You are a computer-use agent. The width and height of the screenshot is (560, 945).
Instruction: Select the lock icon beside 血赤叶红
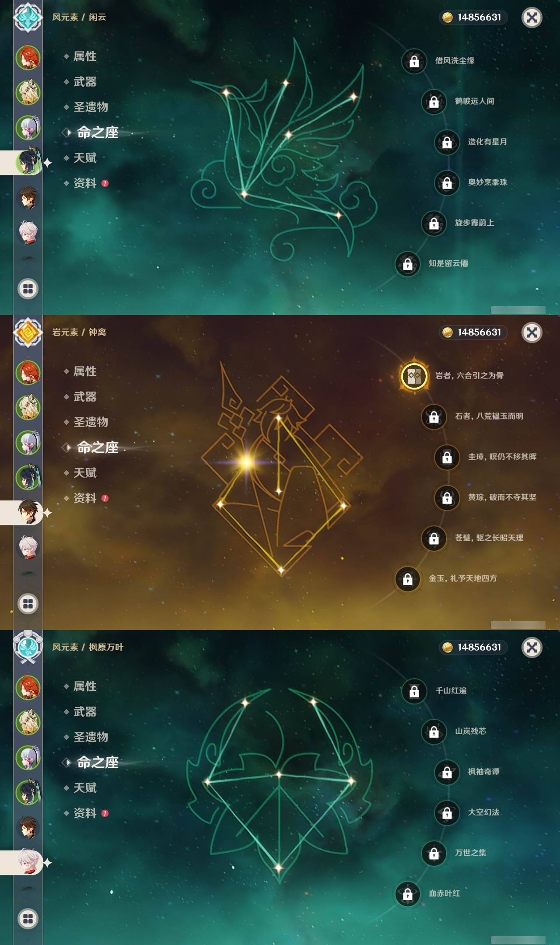point(407,894)
